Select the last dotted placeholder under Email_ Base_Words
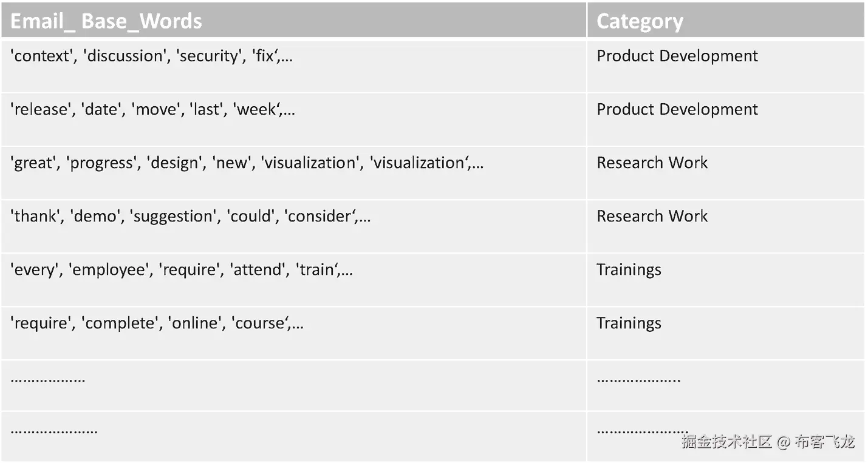This screenshot has height=463, width=868. click(54, 431)
